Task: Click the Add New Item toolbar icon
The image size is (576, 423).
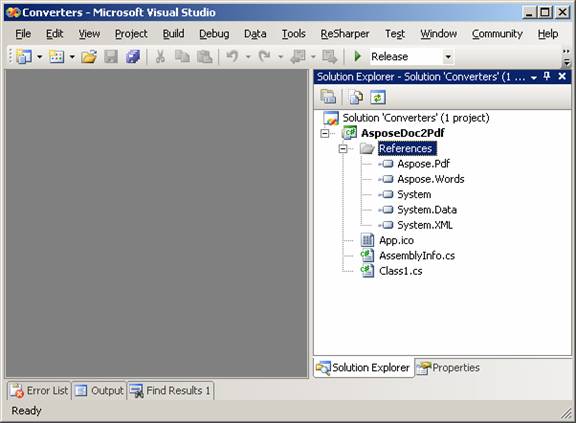Action: tap(57, 57)
